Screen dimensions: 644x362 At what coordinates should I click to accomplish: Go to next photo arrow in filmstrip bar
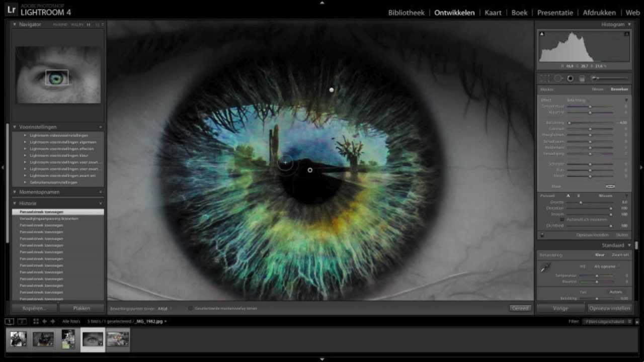(x=52, y=321)
